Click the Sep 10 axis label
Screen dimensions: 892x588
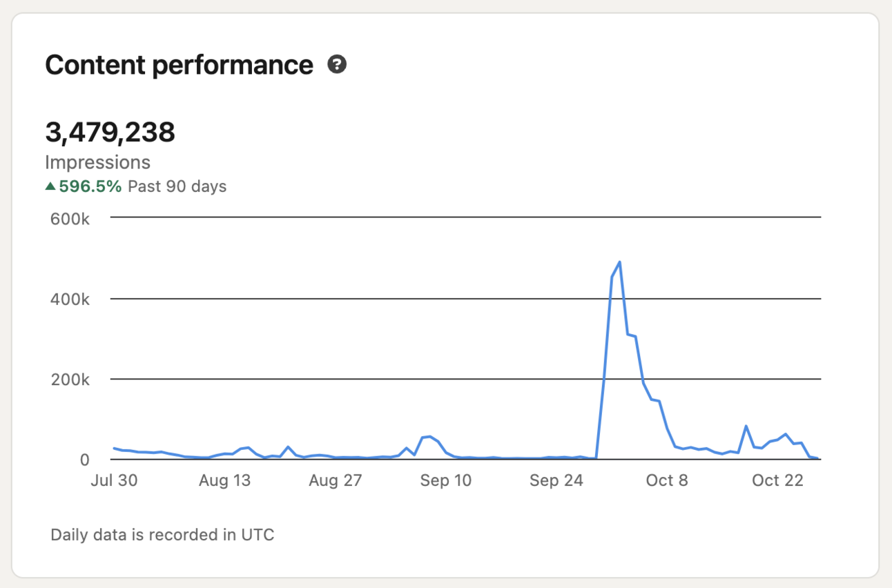tap(446, 480)
